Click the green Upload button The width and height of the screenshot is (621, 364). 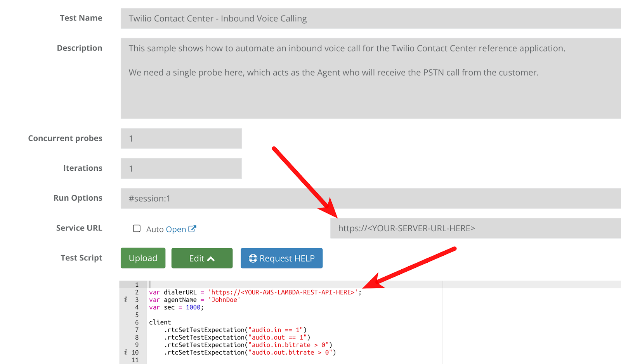coord(143,258)
